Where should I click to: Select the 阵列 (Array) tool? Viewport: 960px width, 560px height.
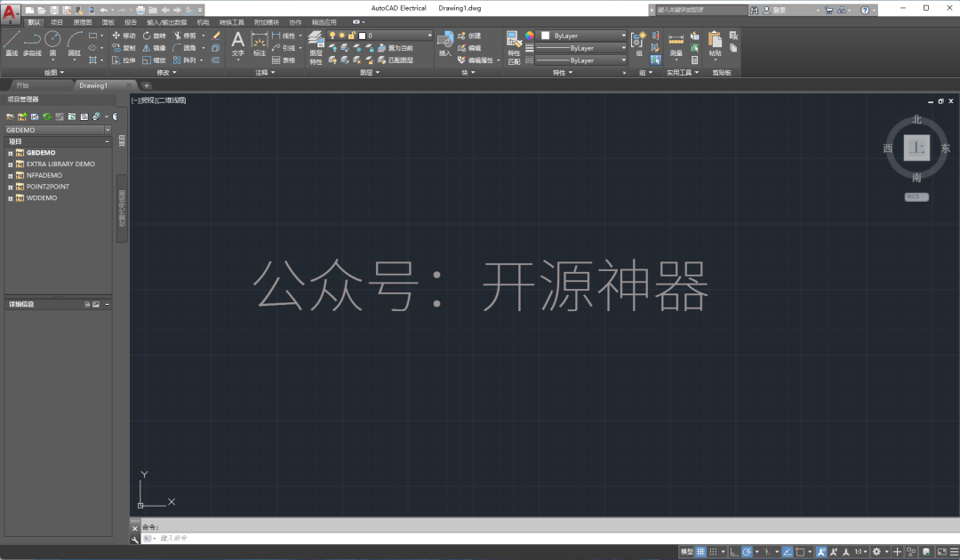click(x=185, y=60)
